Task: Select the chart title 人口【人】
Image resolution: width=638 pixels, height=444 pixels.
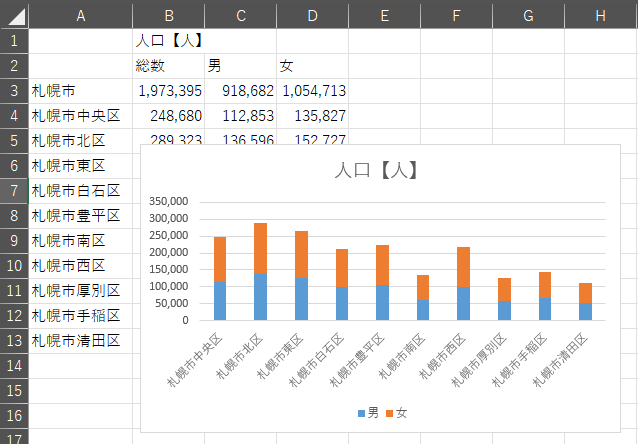Action: point(376,171)
